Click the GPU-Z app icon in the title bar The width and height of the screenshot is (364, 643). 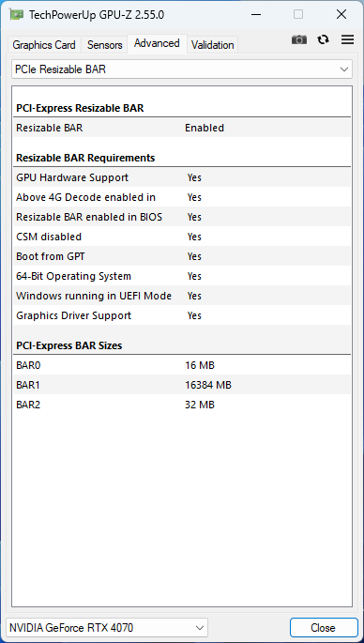[16, 15]
